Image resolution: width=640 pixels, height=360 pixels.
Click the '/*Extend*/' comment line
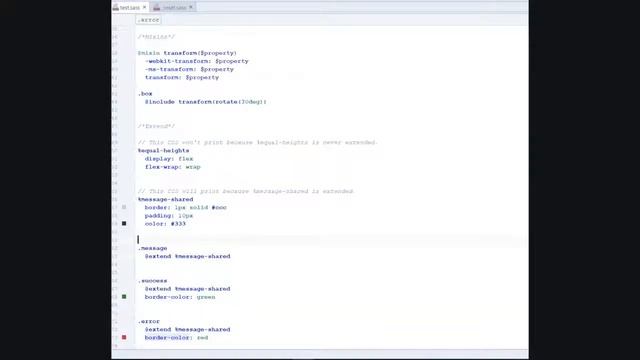pos(156,126)
